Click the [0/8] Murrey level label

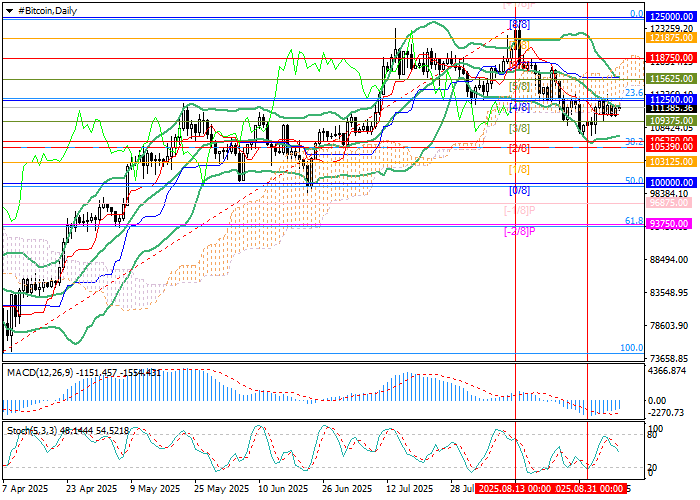point(519,190)
